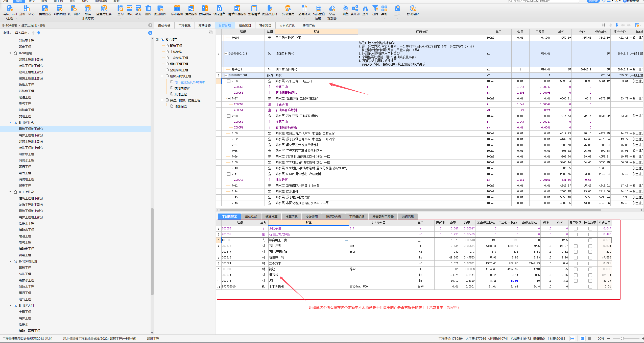Switch to the 人材机汇总 tab
644x343 pixels.
287,25
